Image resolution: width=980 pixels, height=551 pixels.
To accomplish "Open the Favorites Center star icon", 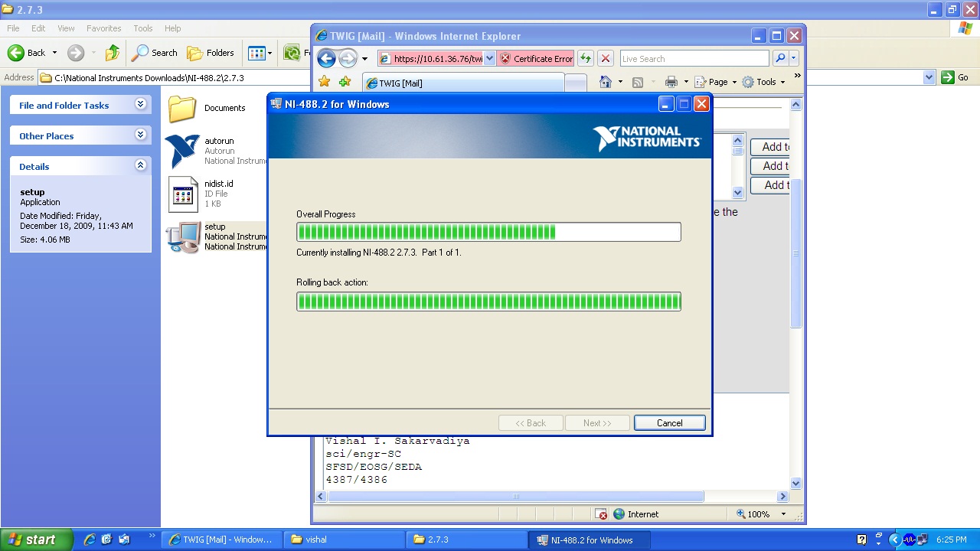I will click(x=325, y=82).
